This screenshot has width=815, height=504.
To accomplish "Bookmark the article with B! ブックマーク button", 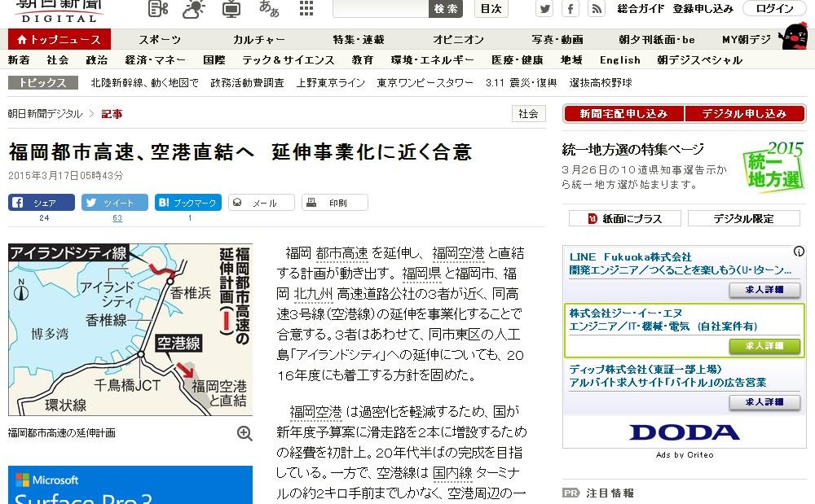I will (x=188, y=203).
